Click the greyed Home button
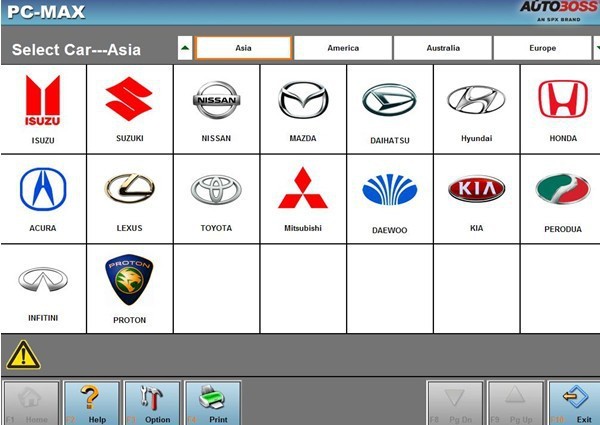 point(31,403)
